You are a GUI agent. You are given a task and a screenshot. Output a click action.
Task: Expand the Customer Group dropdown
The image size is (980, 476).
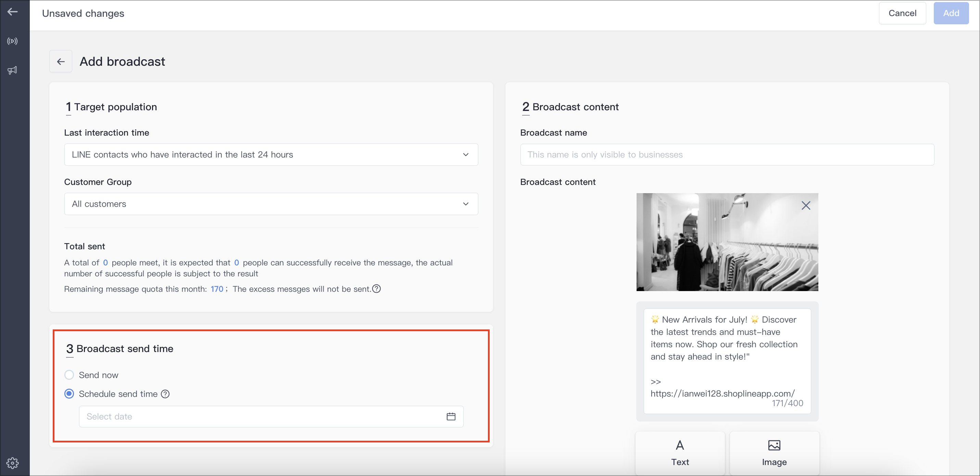pos(271,204)
